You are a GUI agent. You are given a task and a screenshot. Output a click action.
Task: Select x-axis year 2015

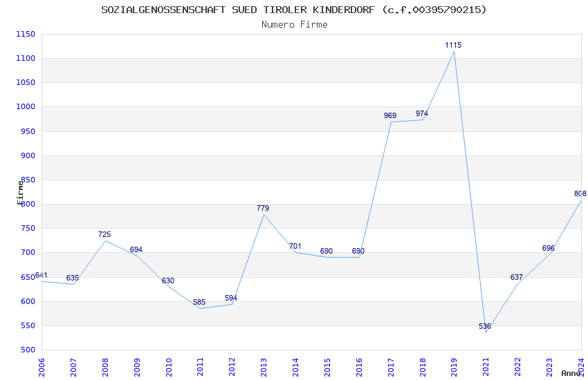click(x=327, y=368)
